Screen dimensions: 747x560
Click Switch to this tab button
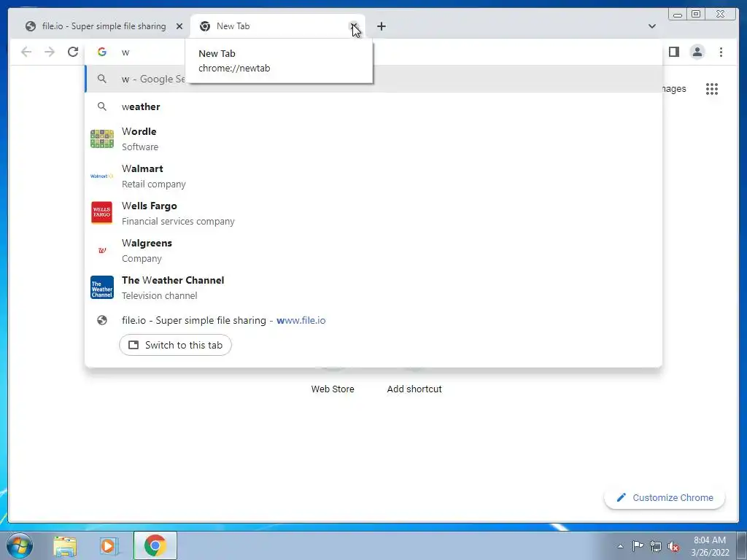(175, 345)
